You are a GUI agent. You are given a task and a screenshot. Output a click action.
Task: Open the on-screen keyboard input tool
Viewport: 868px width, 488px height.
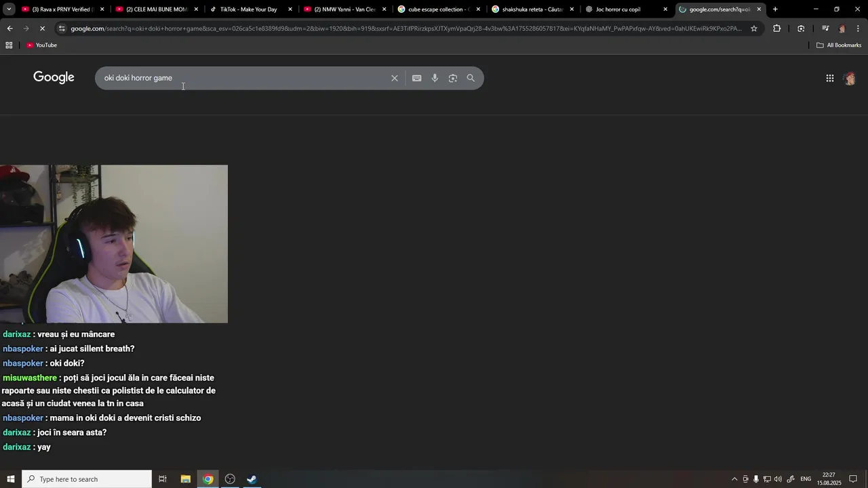(x=416, y=78)
